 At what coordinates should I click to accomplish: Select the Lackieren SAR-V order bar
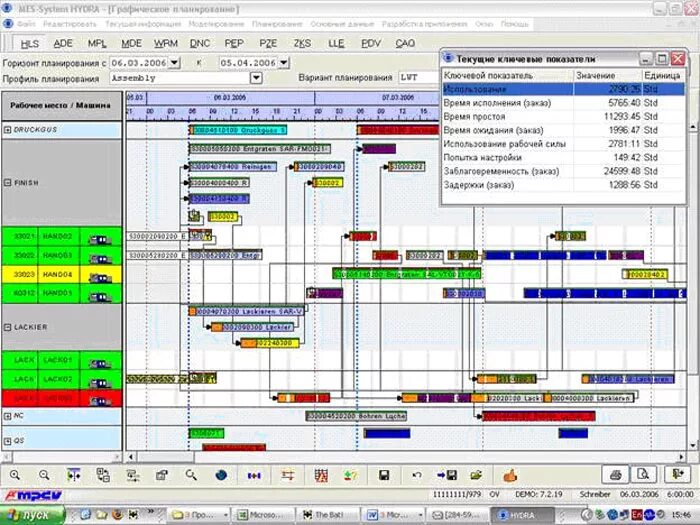tap(247, 311)
